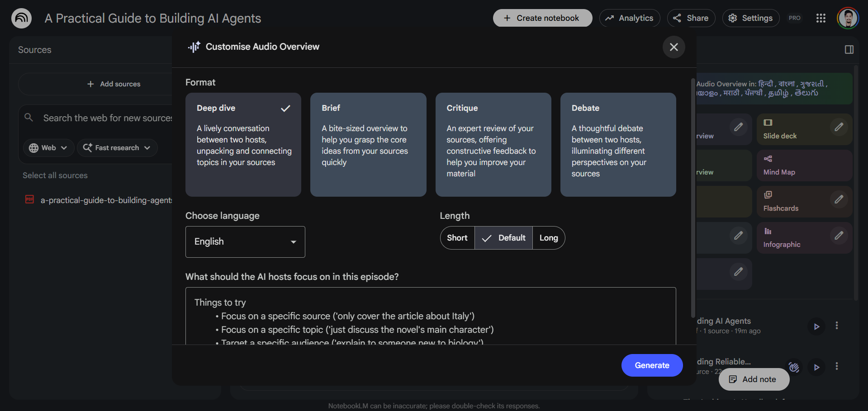Click the AI hosts focus prompt text area
Image resolution: width=868 pixels, height=411 pixels.
click(430, 317)
